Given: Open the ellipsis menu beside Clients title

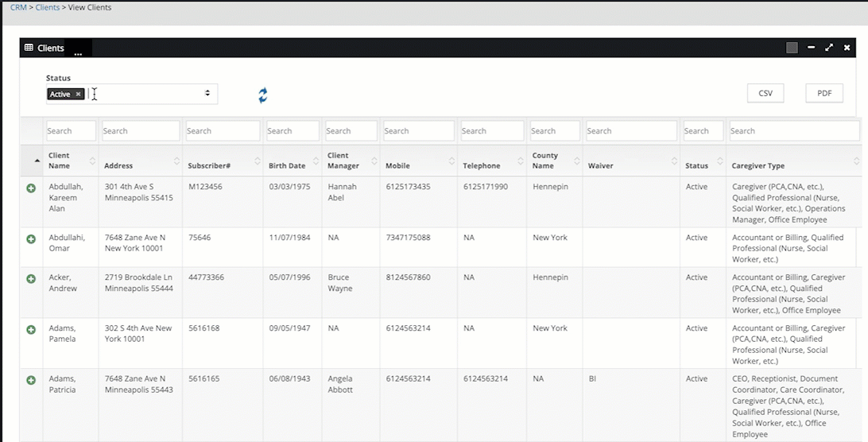Looking at the screenshot, I should coord(78,53).
